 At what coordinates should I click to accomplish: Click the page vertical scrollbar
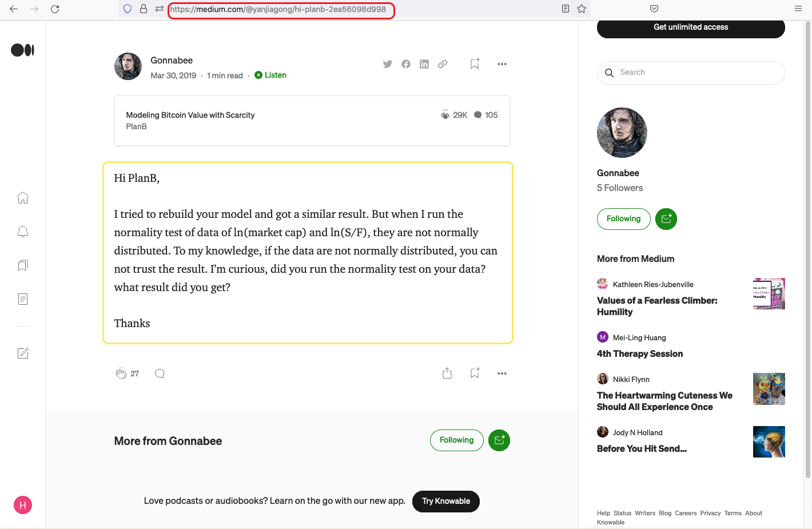pos(808,249)
